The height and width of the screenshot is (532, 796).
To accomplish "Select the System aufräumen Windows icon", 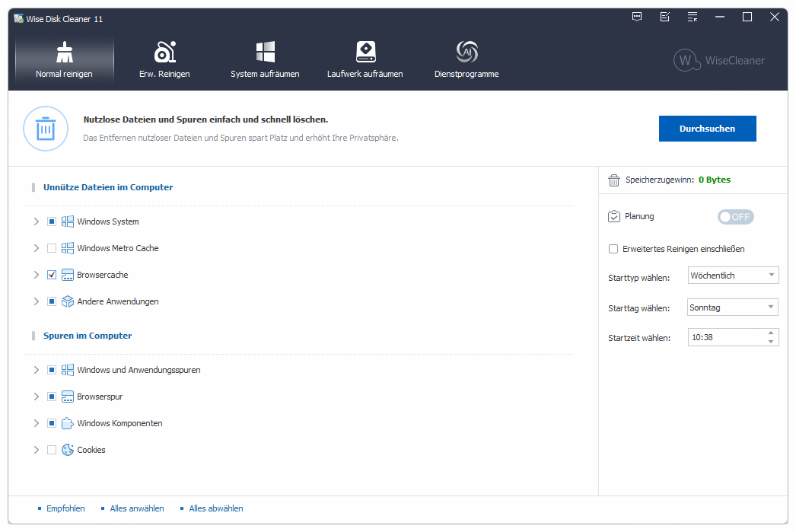I will point(265,53).
